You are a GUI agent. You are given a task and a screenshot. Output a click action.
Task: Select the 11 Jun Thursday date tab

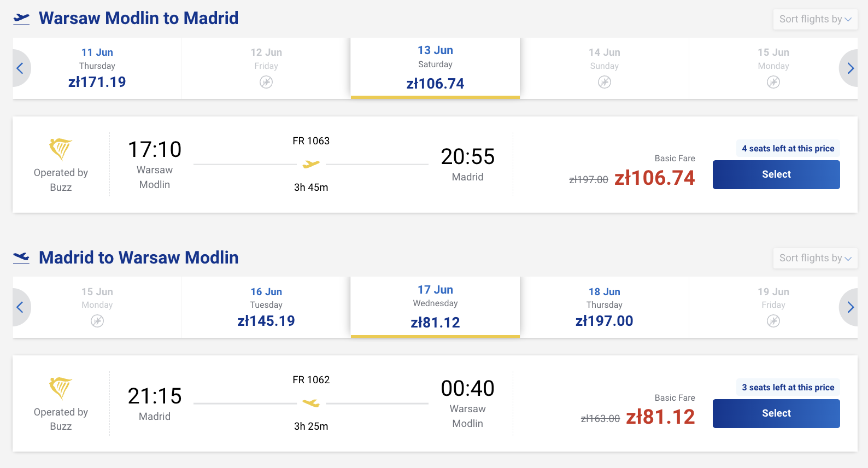click(97, 68)
